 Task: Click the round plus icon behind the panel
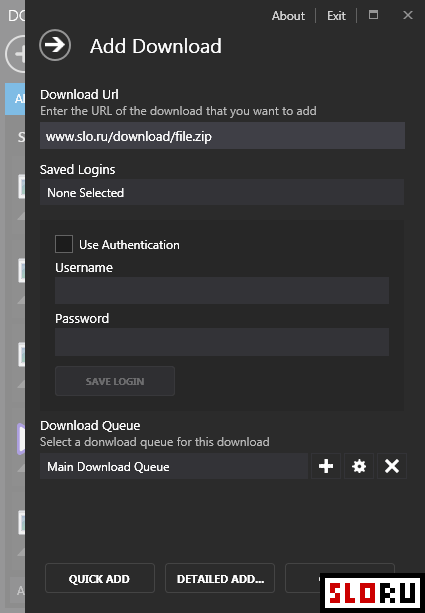(x=16, y=54)
